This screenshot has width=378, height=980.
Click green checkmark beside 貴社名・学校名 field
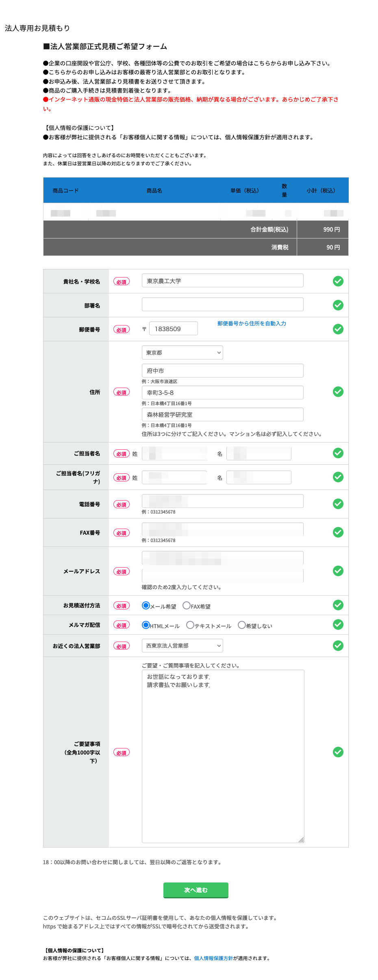pos(338,281)
